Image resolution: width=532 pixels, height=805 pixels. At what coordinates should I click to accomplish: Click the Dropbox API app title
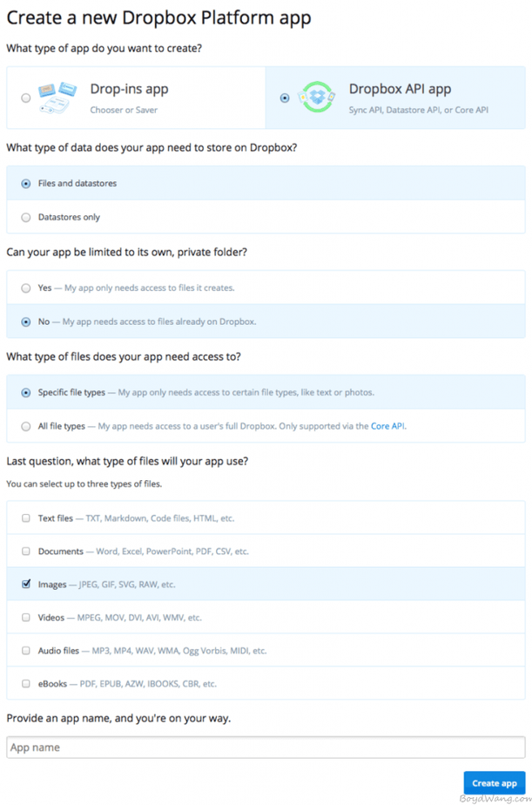(x=400, y=89)
